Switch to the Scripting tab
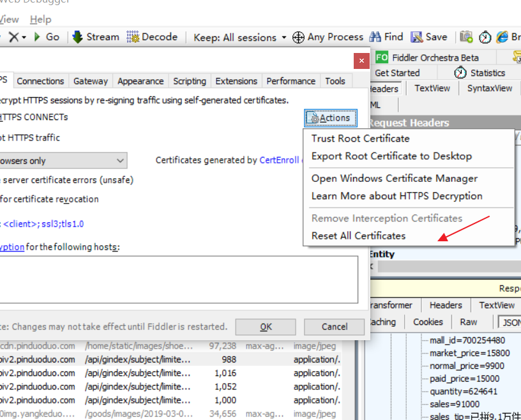 click(x=190, y=81)
